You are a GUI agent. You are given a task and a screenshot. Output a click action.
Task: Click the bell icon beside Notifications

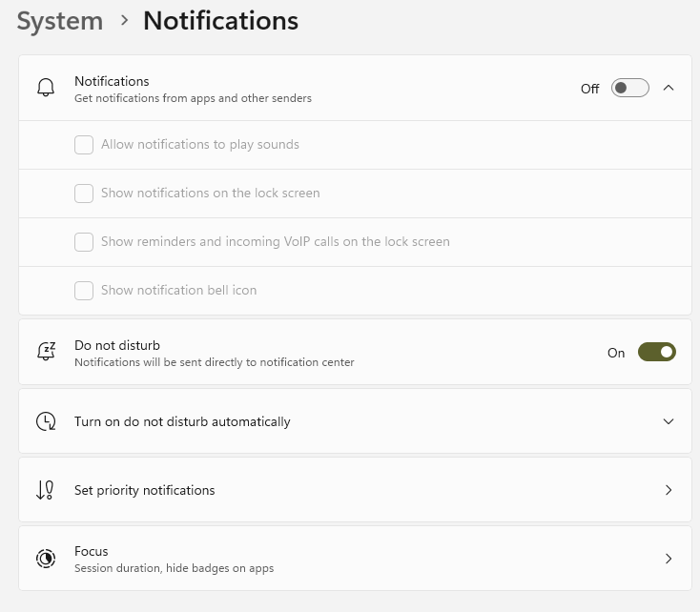pos(46,88)
